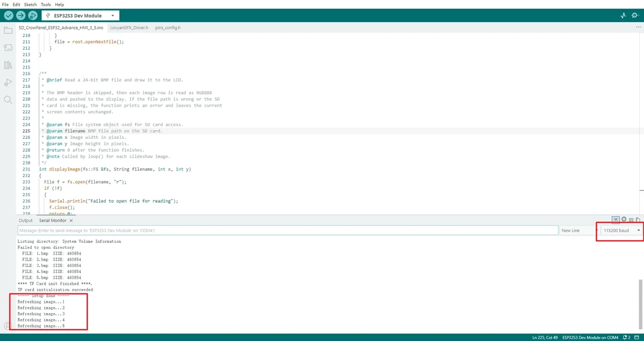Toggle timestamp in Serial Monitor

(624, 219)
